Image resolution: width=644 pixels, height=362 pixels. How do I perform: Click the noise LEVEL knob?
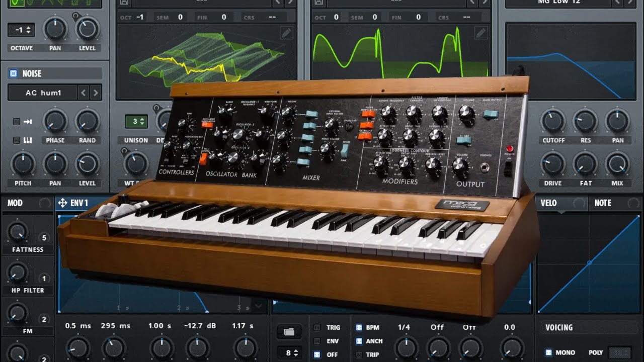tap(87, 164)
